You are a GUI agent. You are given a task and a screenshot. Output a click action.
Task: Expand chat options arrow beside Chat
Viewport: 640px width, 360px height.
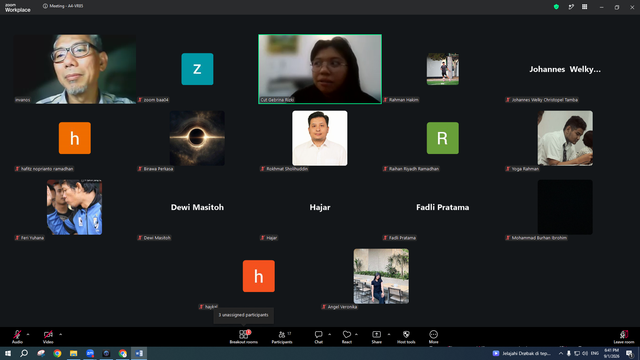329,334
